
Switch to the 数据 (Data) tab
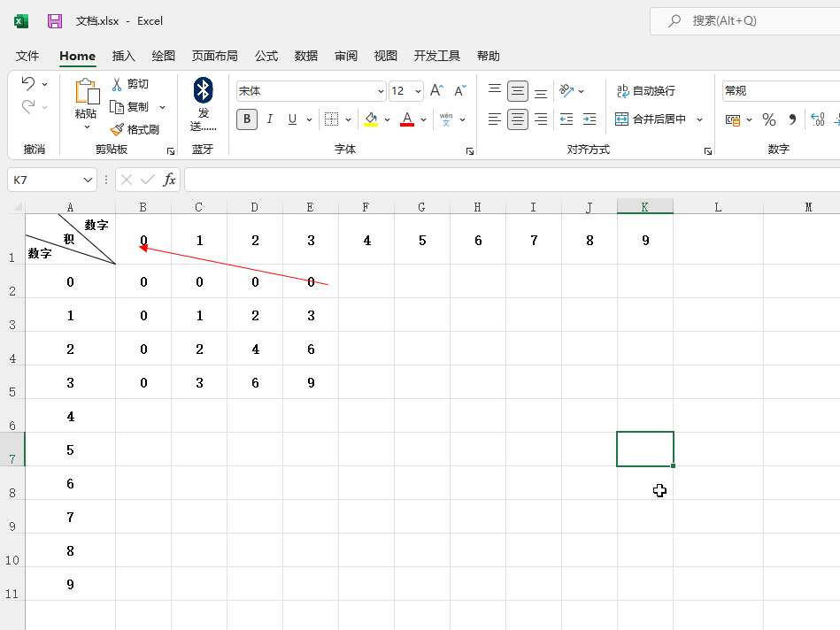coord(306,56)
